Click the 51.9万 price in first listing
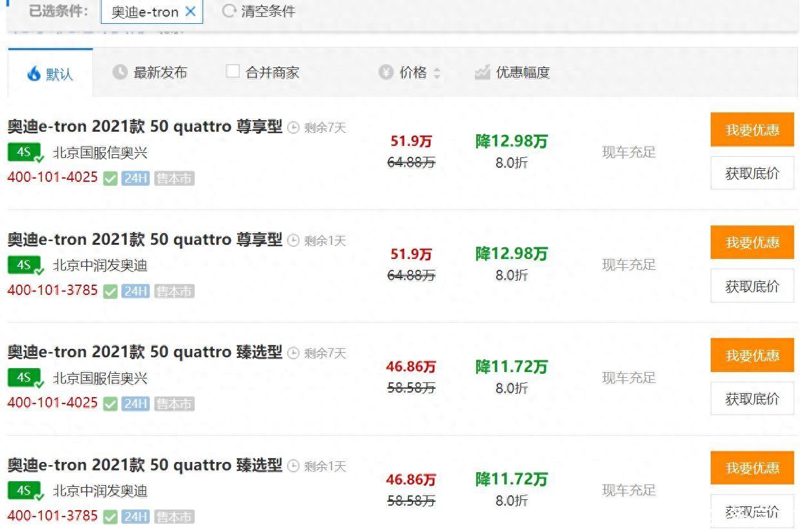800x532 pixels. click(x=411, y=141)
